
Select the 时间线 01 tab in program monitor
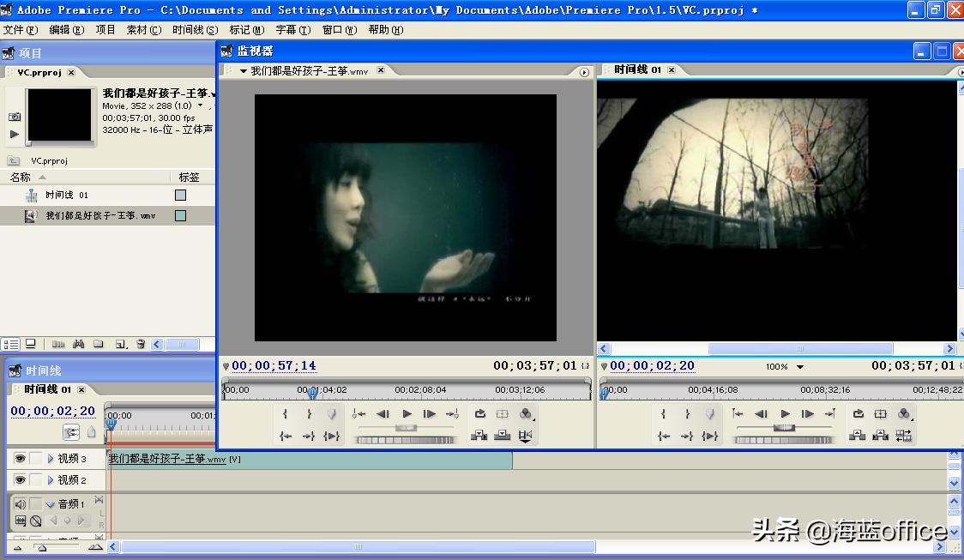pos(637,69)
